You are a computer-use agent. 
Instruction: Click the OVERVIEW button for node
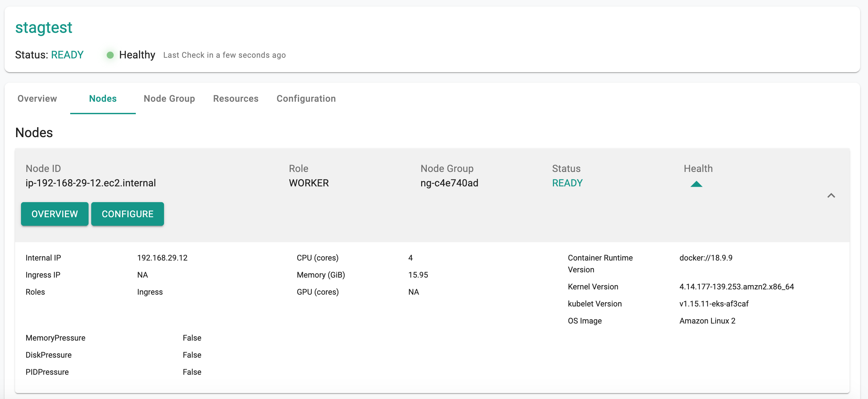54,214
